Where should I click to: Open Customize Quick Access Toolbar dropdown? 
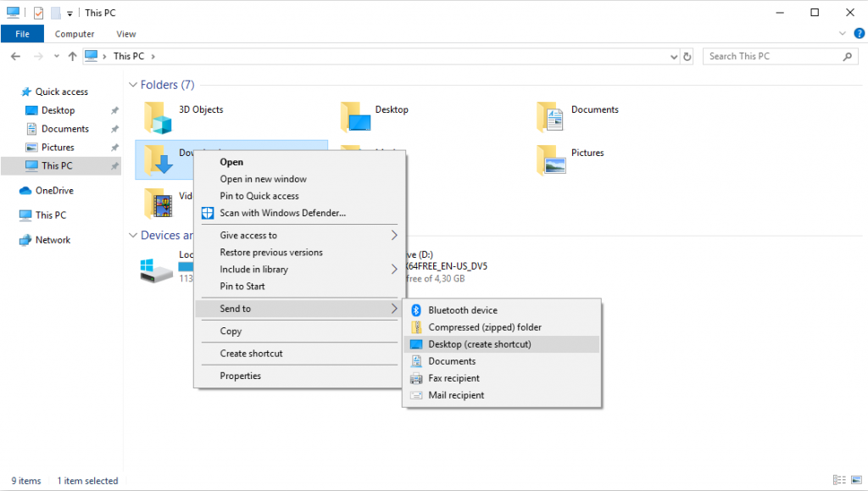70,14
